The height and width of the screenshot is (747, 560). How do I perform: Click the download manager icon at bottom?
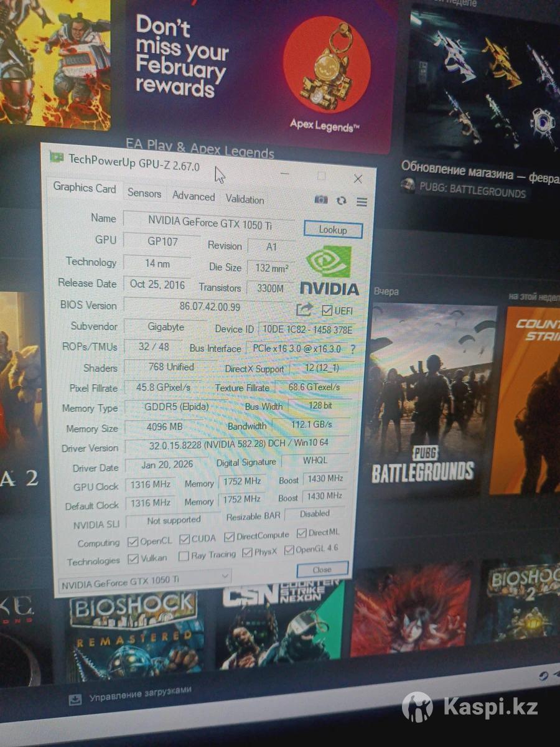coord(75,700)
